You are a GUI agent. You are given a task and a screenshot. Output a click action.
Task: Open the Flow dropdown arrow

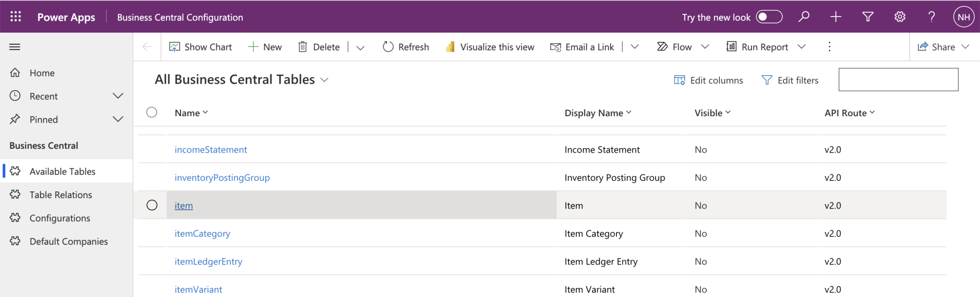click(705, 47)
